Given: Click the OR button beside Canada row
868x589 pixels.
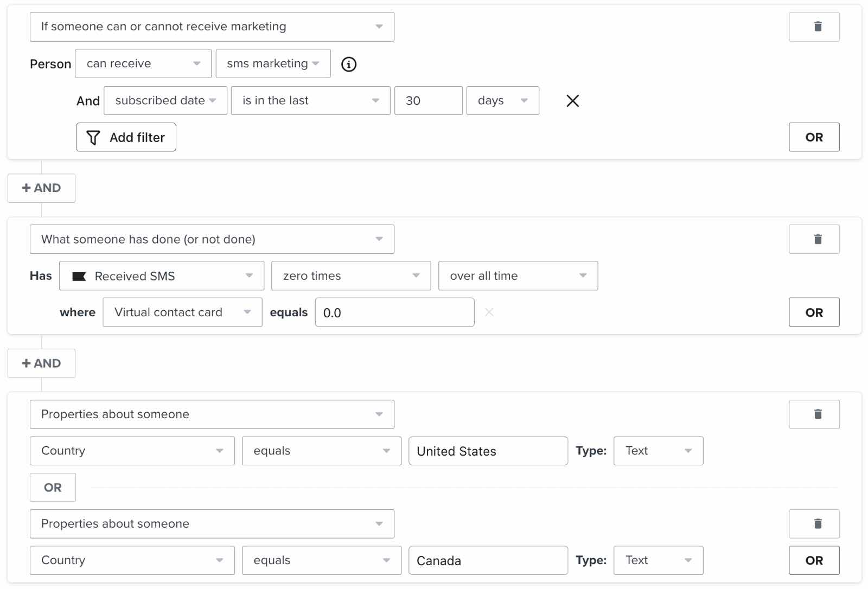Looking at the screenshot, I should [814, 560].
